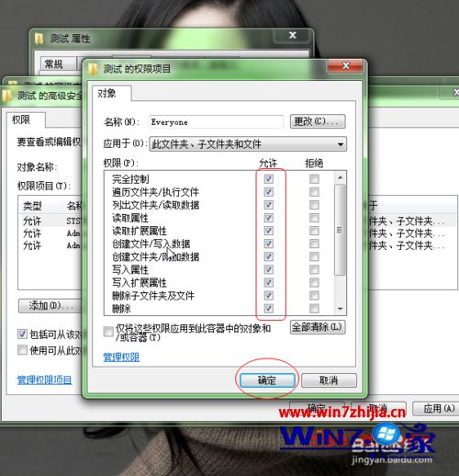This screenshot has width=459, height=476.
Task: Toggle Allow for 创建文件夹/附加数据
Action: click(x=269, y=256)
